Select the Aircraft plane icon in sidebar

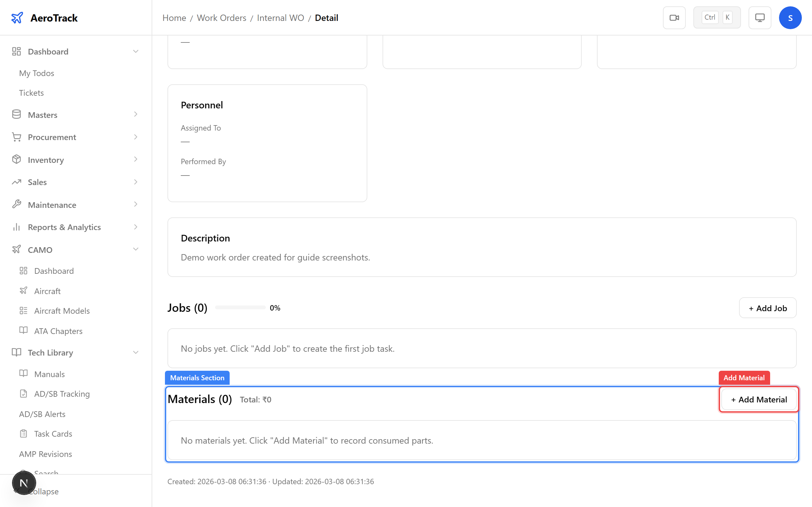(23, 291)
